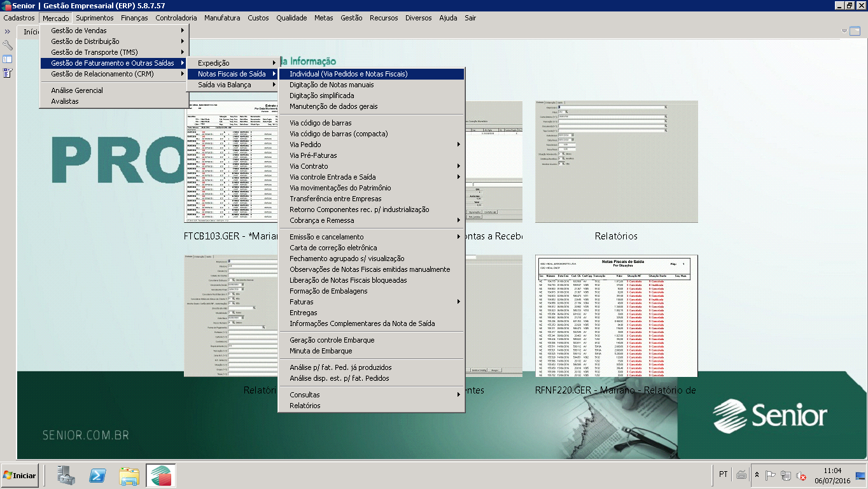Expand Cobrança e Remessa submenu
This screenshot has height=489, width=868.
pos(372,220)
